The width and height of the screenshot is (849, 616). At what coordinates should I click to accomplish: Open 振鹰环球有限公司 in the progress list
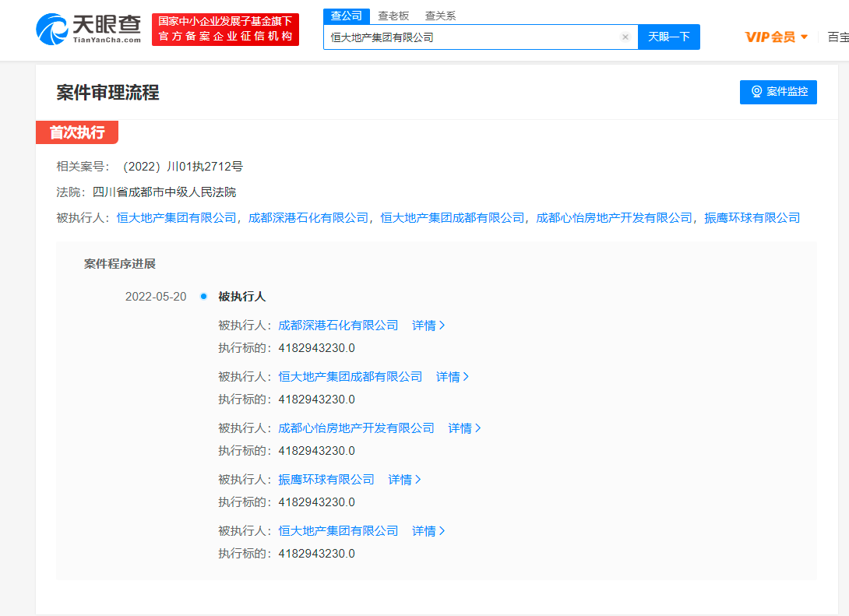click(x=326, y=480)
